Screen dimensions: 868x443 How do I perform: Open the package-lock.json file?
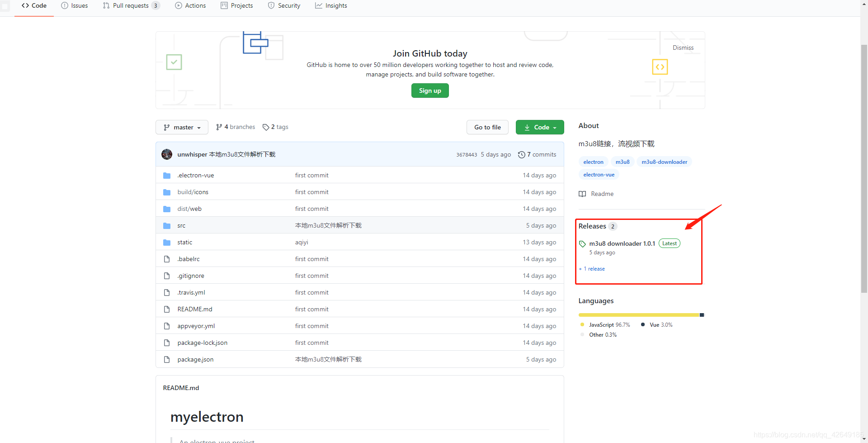(203, 343)
